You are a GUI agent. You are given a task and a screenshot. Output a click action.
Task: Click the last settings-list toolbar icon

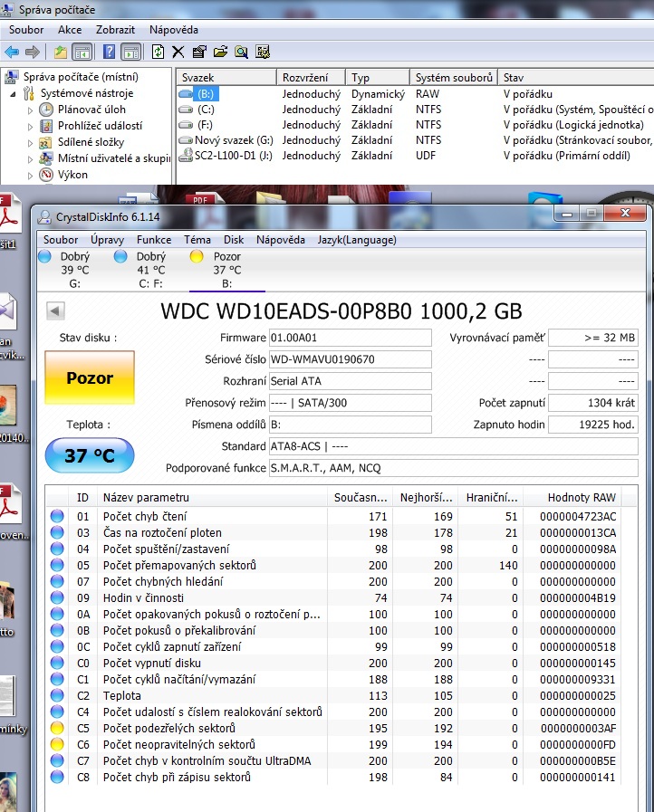[262, 52]
